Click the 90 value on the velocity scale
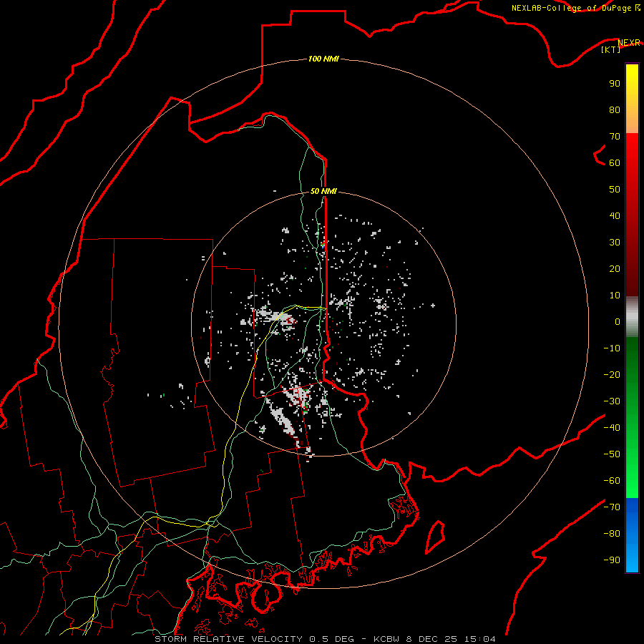Screen dimensions: 644x644 pyautogui.click(x=615, y=84)
